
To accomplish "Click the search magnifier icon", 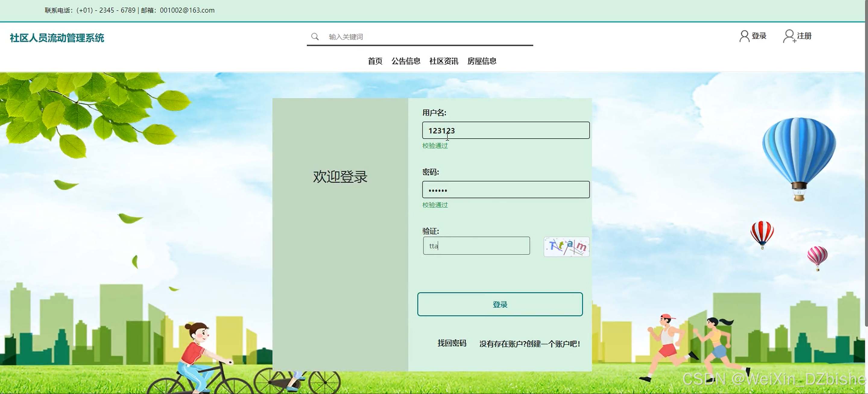I will tap(315, 36).
